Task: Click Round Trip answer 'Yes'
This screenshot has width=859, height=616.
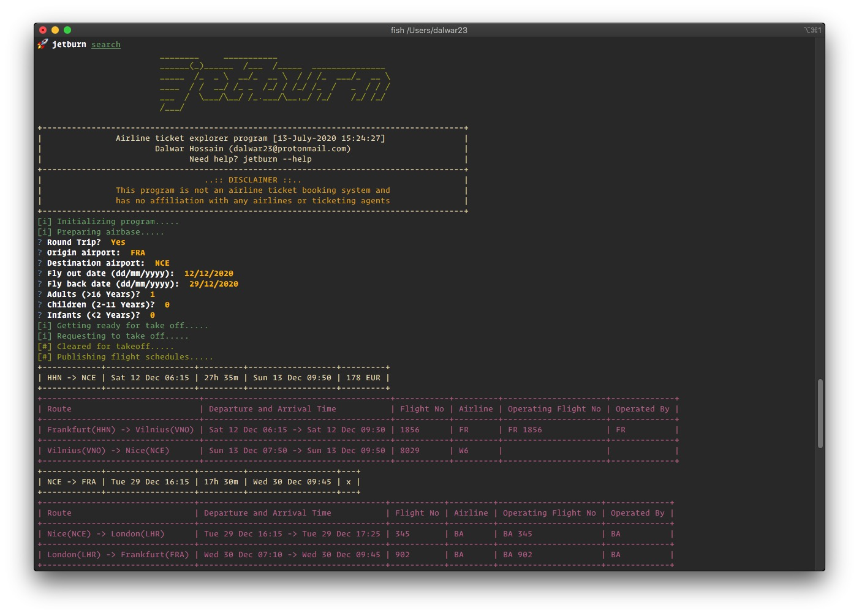Action: pyautogui.click(x=118, y=242)
